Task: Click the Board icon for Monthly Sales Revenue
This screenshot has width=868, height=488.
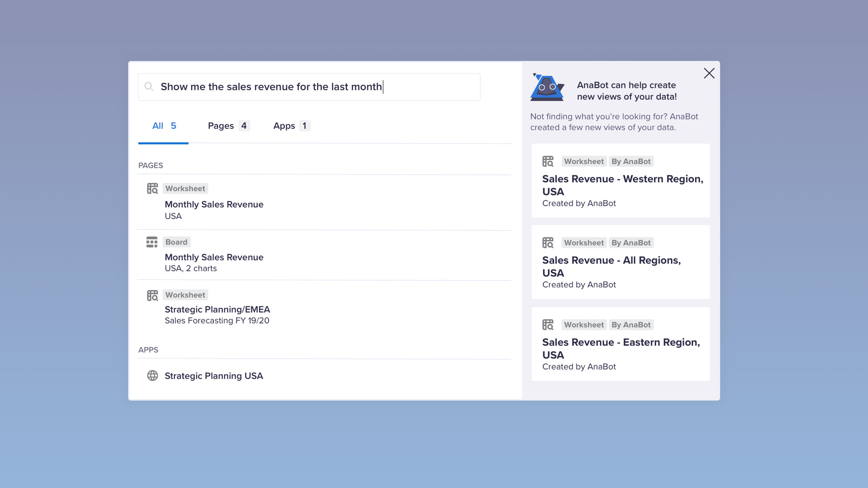Action: (152, 242)
